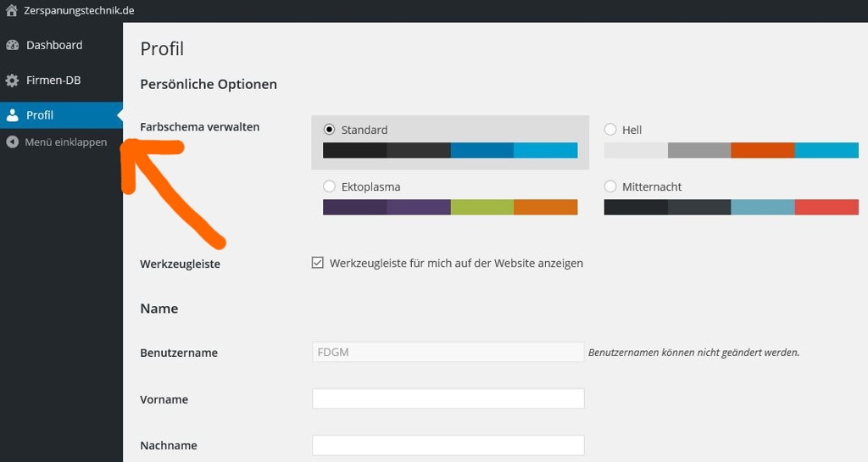This screenshot has height=462, width=868.
Task: Click the Menü einklappen arrow icon
Action: click(12, 142)
